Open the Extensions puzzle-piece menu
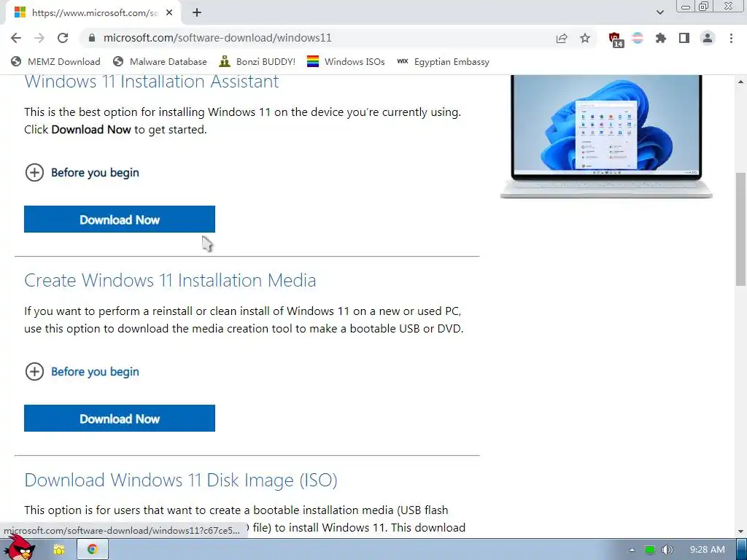The height and width of the screenshot is (560, 747). (661, 38)
